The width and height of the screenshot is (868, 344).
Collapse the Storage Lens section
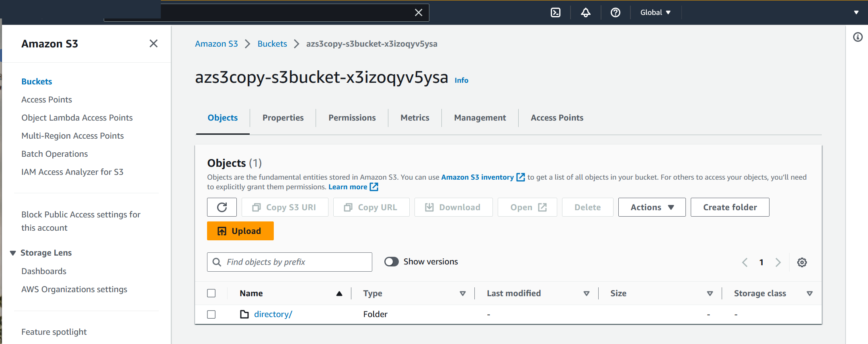point(13,253)
